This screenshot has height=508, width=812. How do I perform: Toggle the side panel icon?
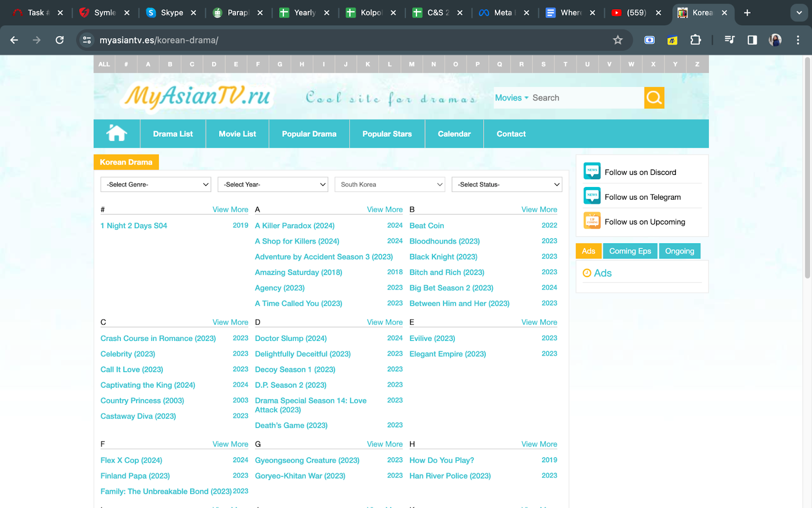click(x=752, y=40)
